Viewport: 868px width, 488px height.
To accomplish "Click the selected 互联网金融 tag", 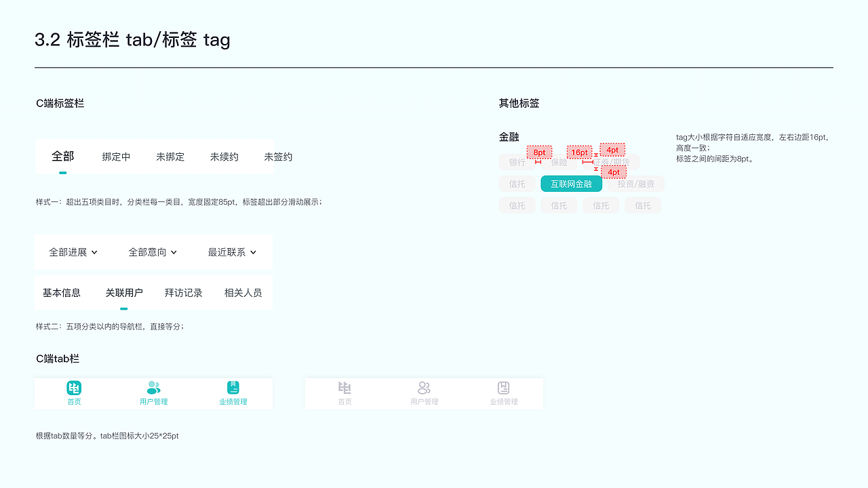I will 571,184.
